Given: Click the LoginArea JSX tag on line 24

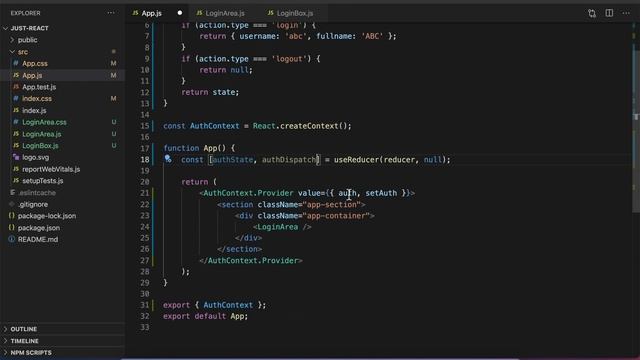Looking at the screenshot, I should 282,227.
